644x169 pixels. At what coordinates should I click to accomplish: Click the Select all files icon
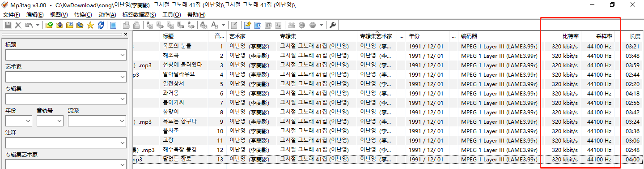[113, 25]
